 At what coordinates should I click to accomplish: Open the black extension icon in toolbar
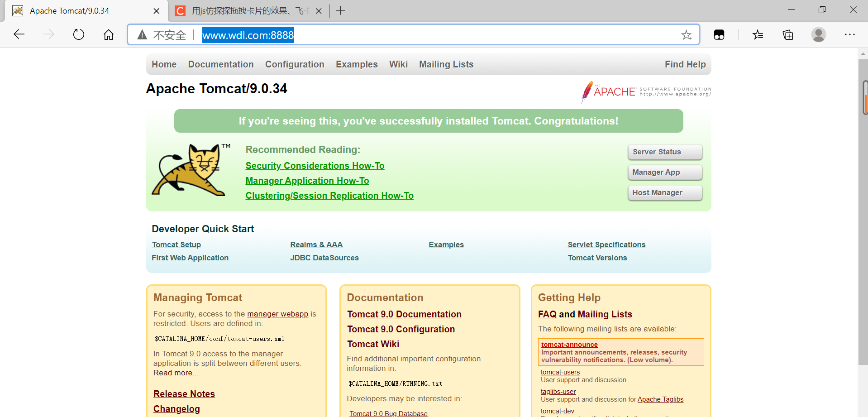coord(719,34)
